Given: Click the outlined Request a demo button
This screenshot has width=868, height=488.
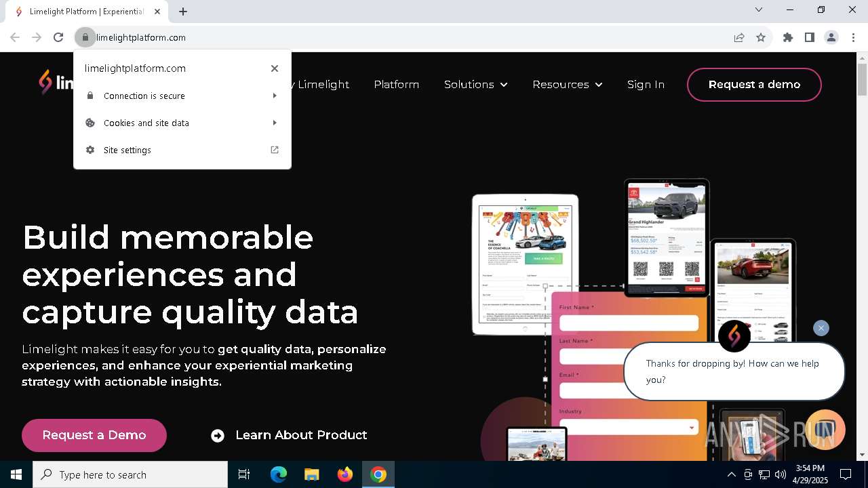Looking at the screenshot, I should click(x=754, y=85).
